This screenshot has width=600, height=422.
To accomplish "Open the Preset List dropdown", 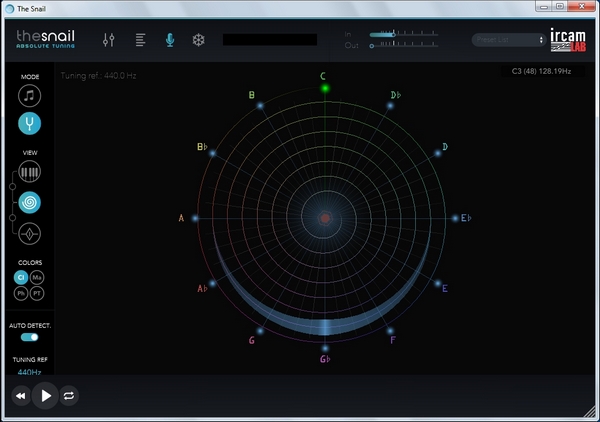I will 509,40.
